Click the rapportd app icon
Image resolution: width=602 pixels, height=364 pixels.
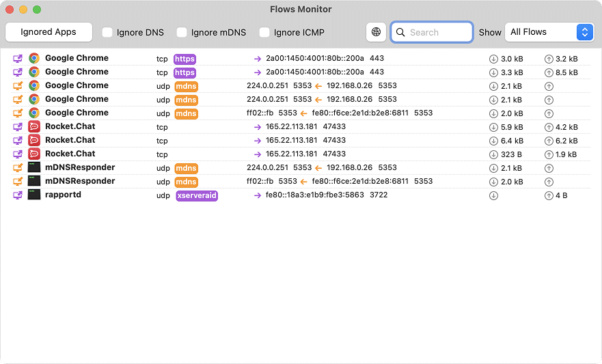[34, 195]
